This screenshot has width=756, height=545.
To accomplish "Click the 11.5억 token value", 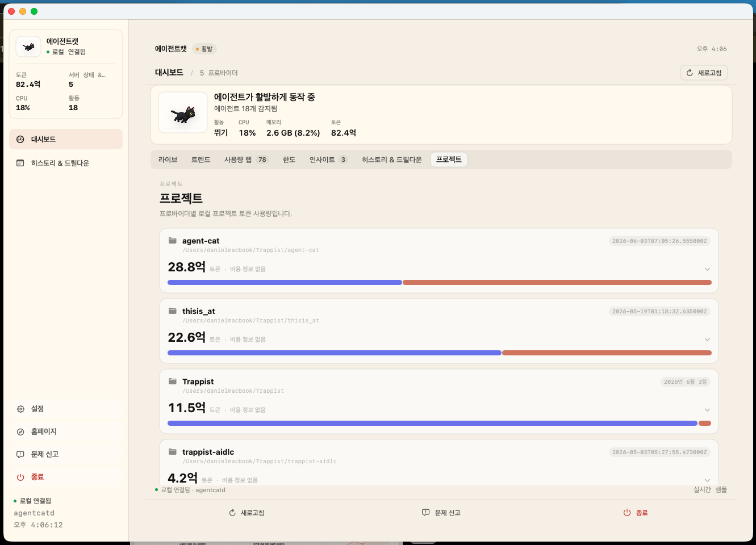I will pos(187,408).
